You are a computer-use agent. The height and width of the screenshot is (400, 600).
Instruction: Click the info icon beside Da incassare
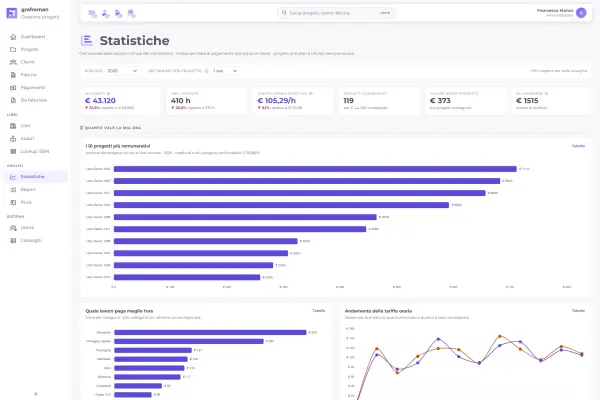pos(546,93)
